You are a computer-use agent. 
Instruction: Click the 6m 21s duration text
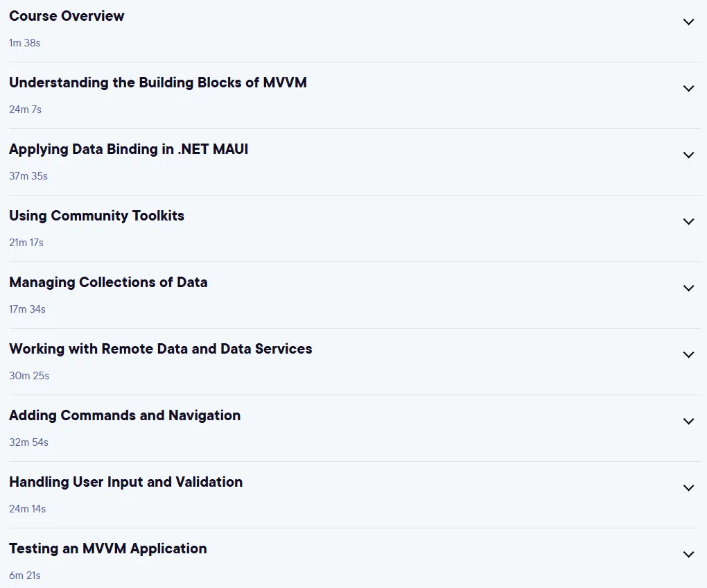pos(25,576)
